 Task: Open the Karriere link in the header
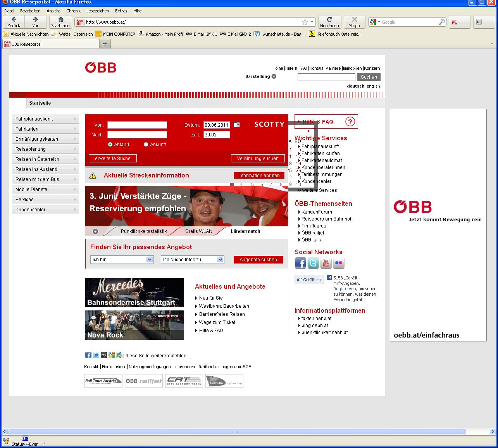pyautogui.click(x=333, y=68)
